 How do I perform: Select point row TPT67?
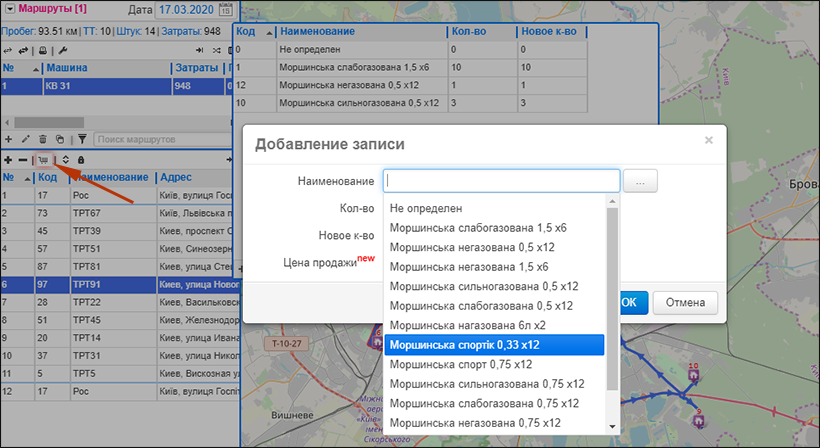click(x=119, y=213)
